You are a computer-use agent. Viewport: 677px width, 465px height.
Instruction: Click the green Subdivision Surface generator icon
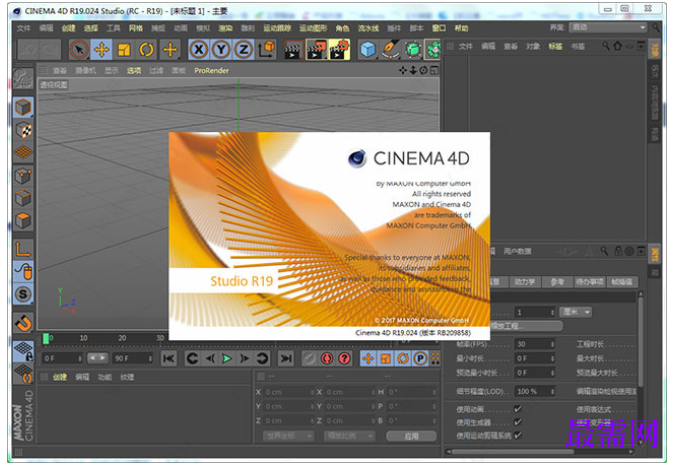click(x=413, y=50)
